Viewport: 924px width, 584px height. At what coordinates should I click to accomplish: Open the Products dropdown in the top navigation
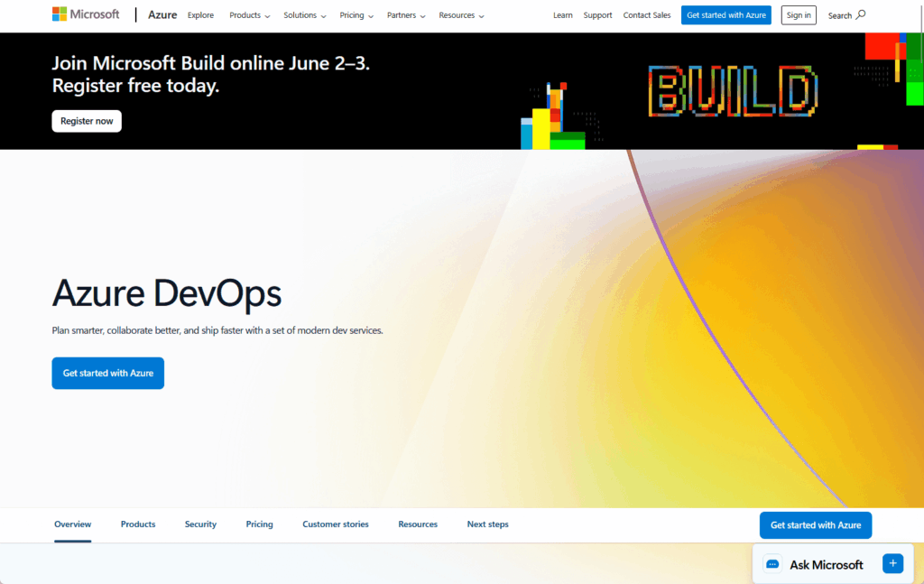tap(249, 15)
